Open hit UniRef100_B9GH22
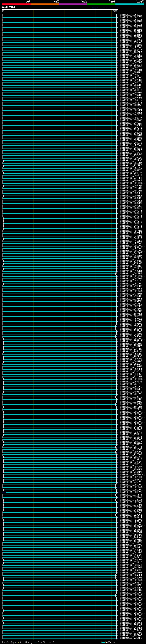The image size is (146, 644). point(131,27)
